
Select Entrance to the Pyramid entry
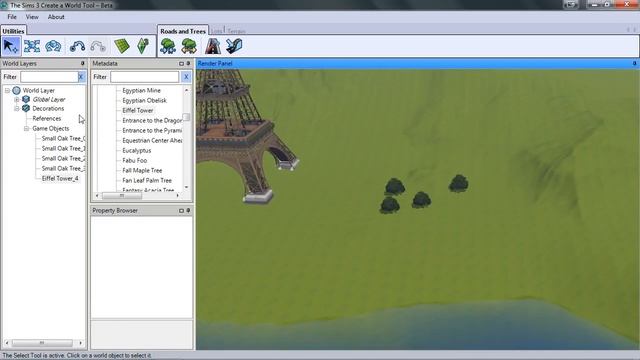click(152, 130)
